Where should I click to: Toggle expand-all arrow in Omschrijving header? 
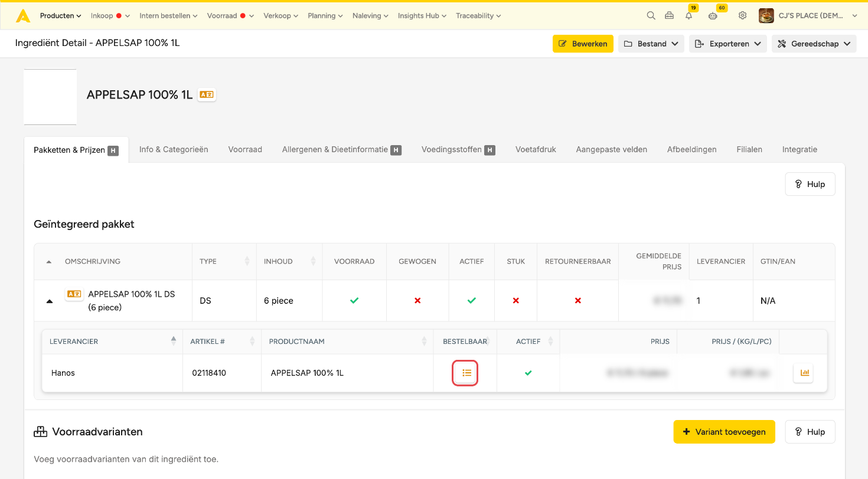click(49, 262)
